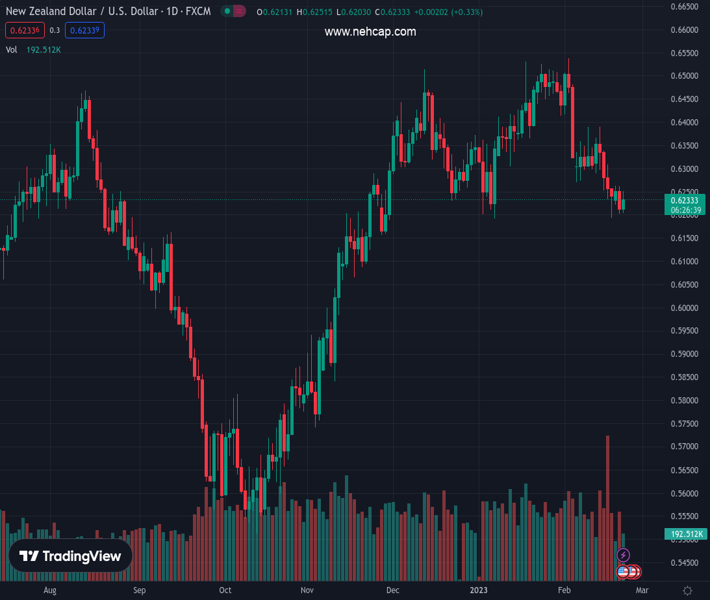Click the tallest red volume bar in February

(x=607, y=500)
